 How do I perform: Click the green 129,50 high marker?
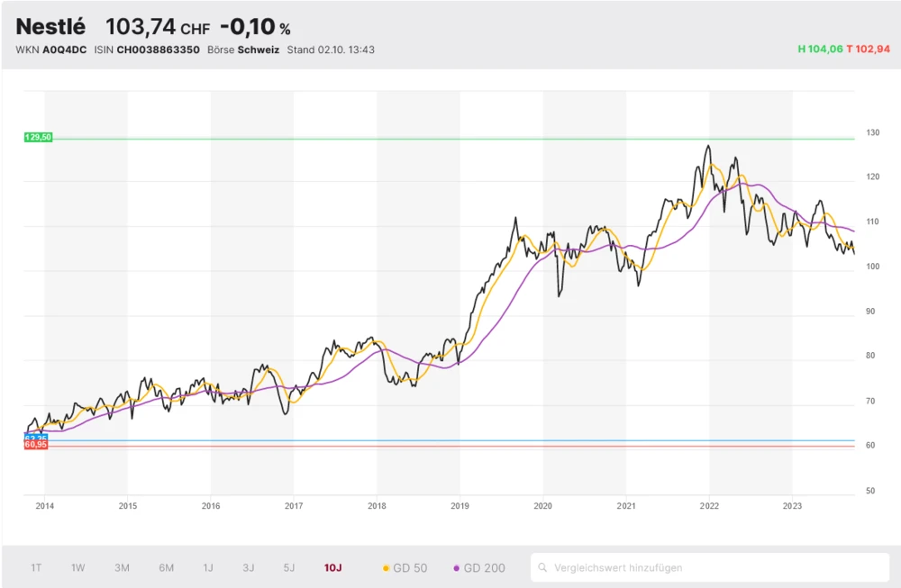point(39,138)
